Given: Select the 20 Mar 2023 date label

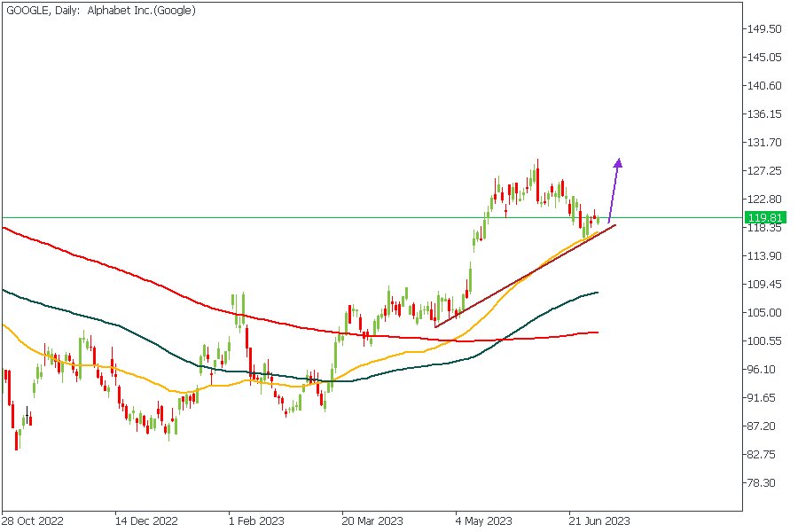Looking at the screenshot, I should pos(372,520).
